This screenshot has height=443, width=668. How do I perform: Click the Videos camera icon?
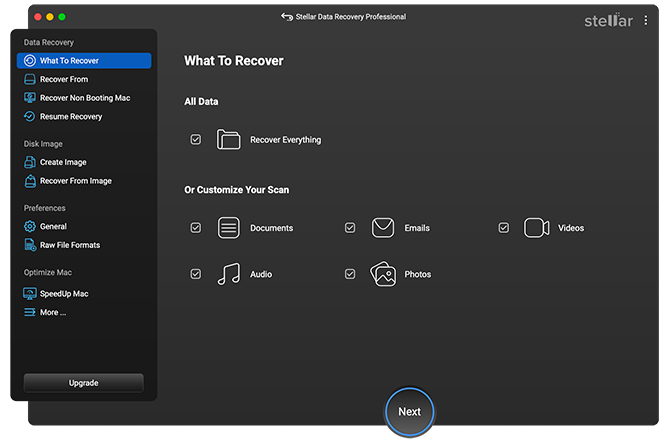click(x=537, y=228)
